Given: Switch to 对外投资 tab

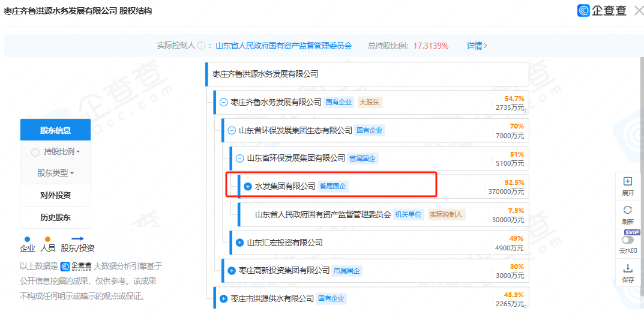Looking at the screenshot, I should tap(55, 196).
